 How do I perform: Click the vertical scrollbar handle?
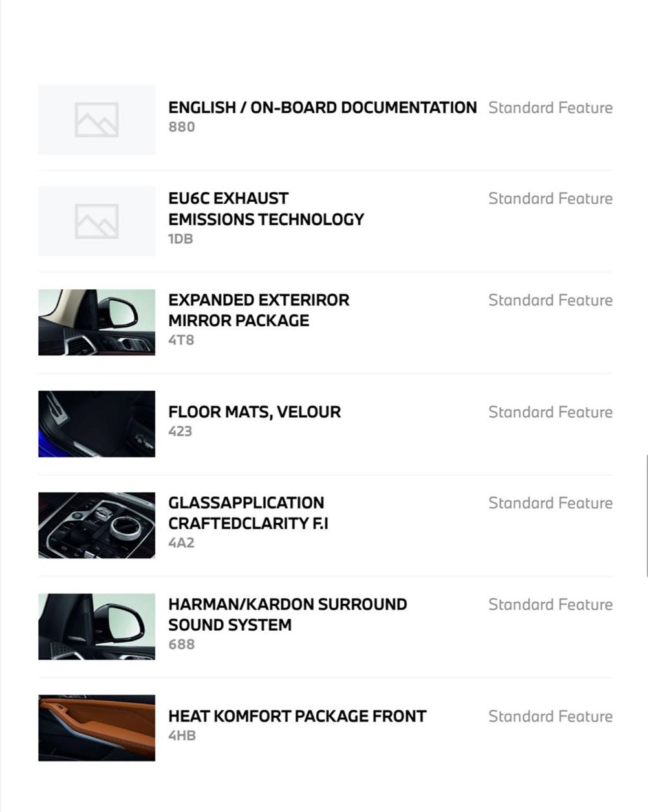(x=646, y=515)
